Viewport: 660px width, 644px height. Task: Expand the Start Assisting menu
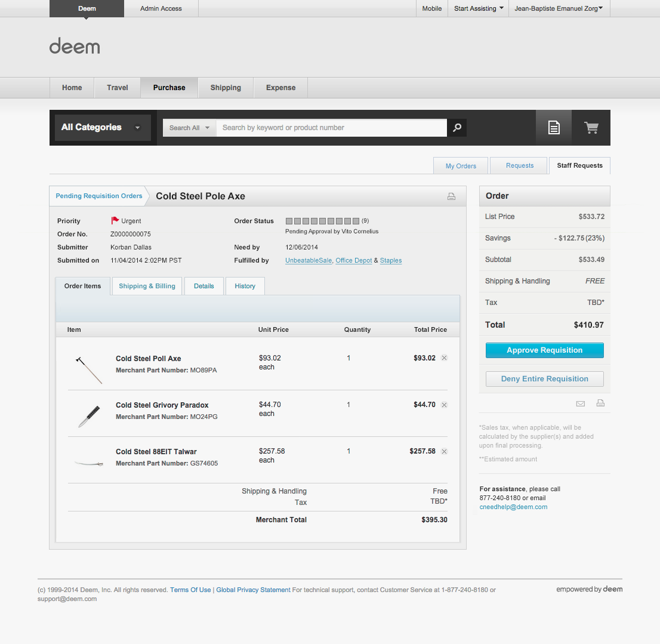coord(479,8)
